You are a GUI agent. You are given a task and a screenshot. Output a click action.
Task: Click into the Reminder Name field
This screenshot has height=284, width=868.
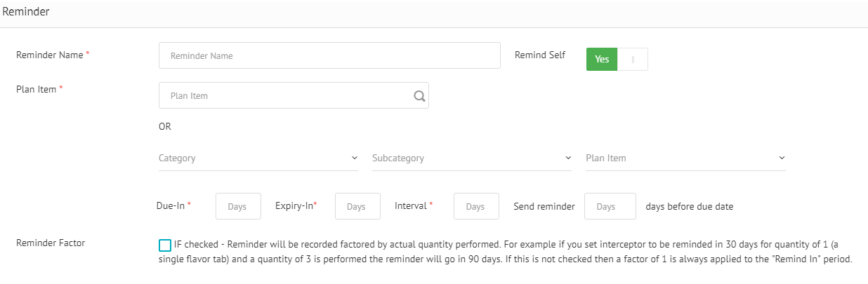329,55
